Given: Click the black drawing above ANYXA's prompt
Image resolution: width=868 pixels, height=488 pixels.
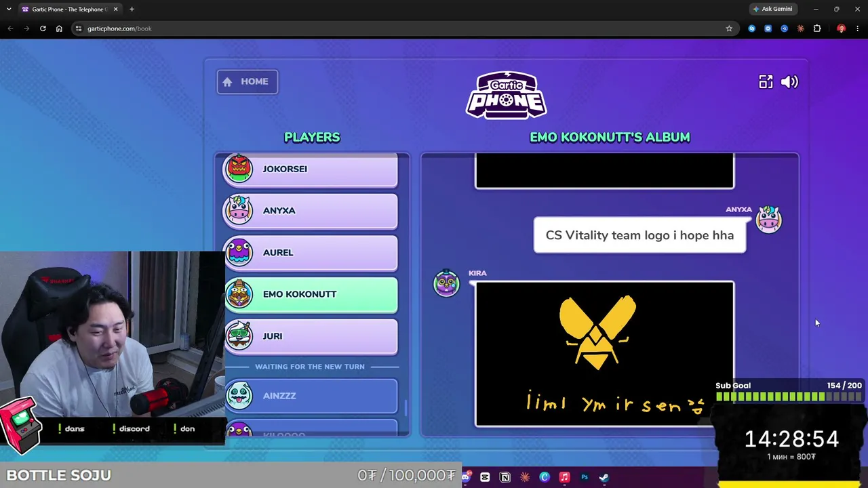Looking at the screenshot, I should [604, 171].
